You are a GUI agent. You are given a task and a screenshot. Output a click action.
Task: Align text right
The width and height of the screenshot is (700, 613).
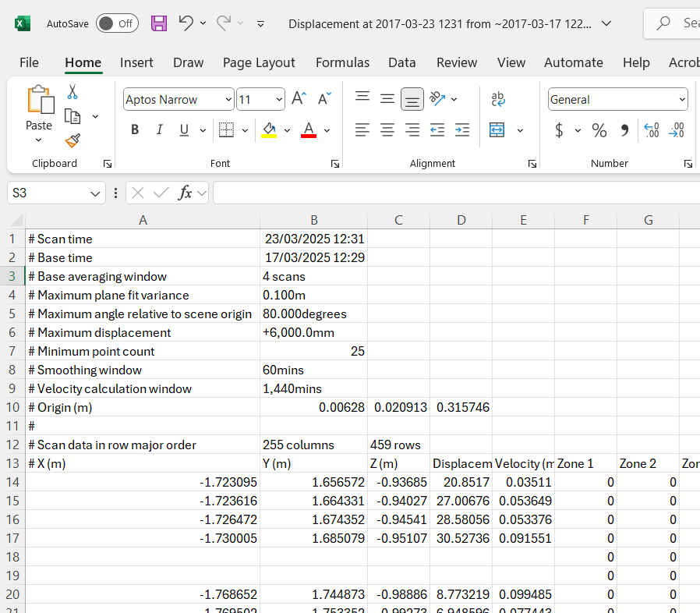[x=412, y=130]
